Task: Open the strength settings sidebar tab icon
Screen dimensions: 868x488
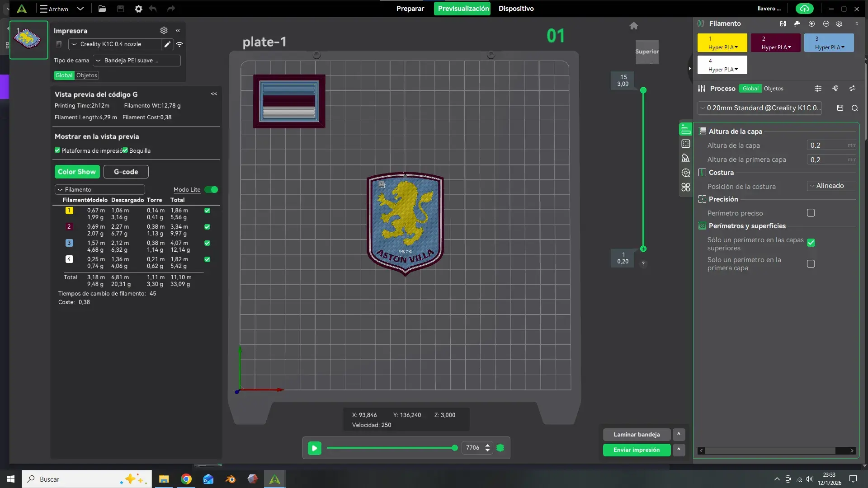Action: tap(686, 144)
